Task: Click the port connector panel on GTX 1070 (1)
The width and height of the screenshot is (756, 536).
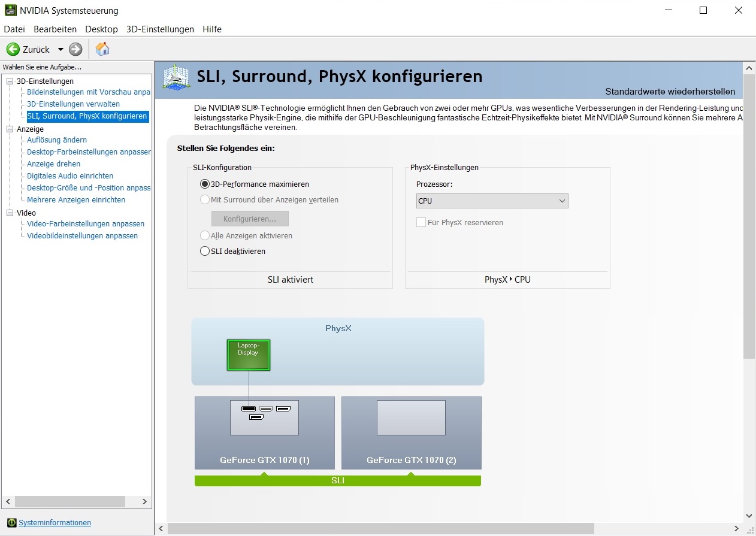Action: [x=264, y=417]
